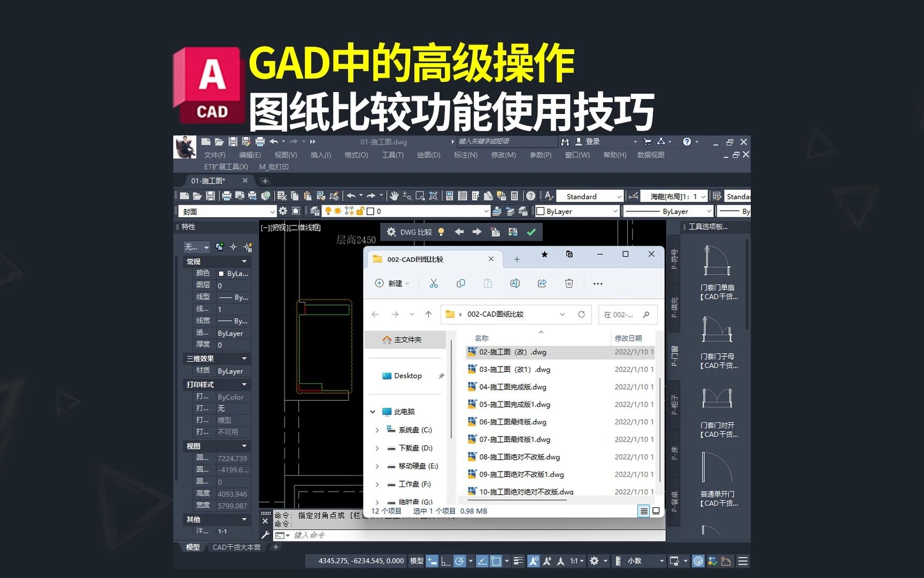Click the Share icon in Explorer toolbar
924x578 pixels.
coord(542,283)
